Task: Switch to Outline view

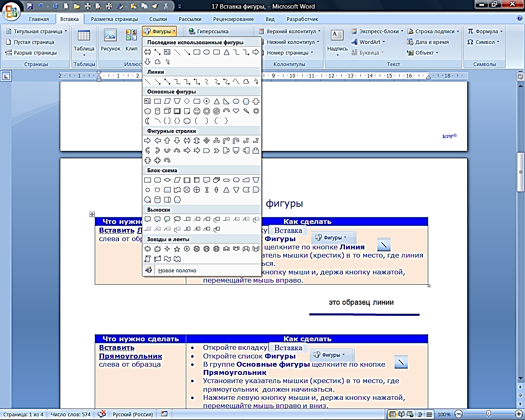Action: (420, 414)
